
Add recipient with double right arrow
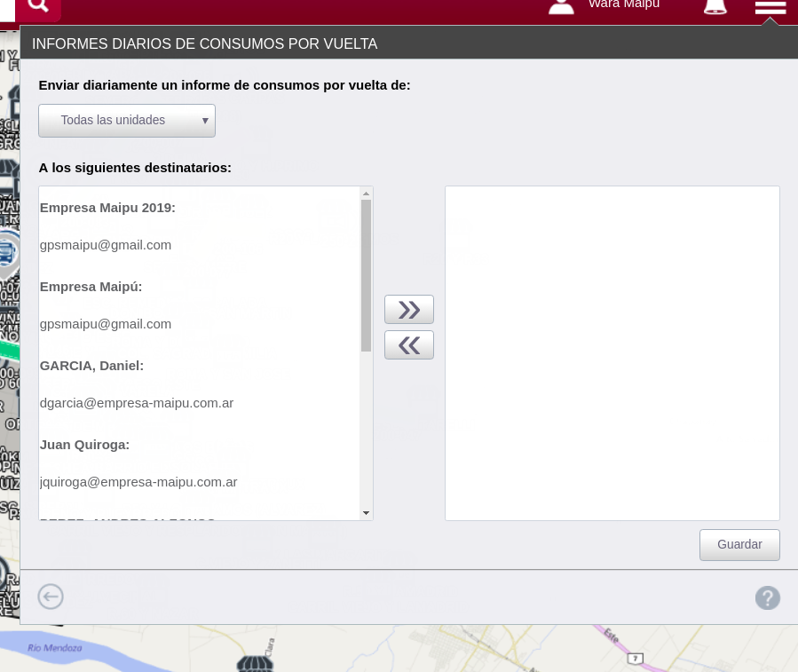click(x=408, y=310)
